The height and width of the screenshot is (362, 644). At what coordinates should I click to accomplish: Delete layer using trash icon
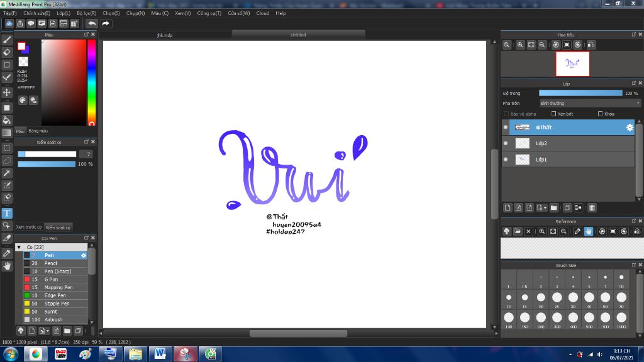[592, 207]
